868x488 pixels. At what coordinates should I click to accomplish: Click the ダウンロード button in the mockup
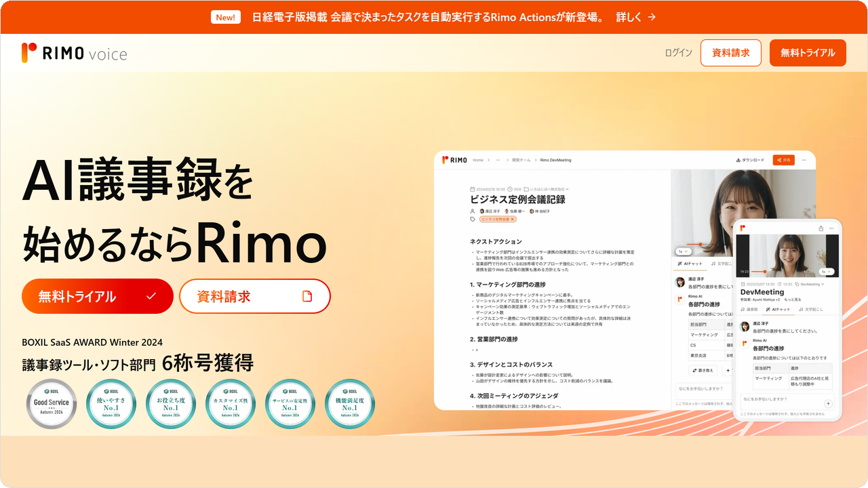click(750, 160)
